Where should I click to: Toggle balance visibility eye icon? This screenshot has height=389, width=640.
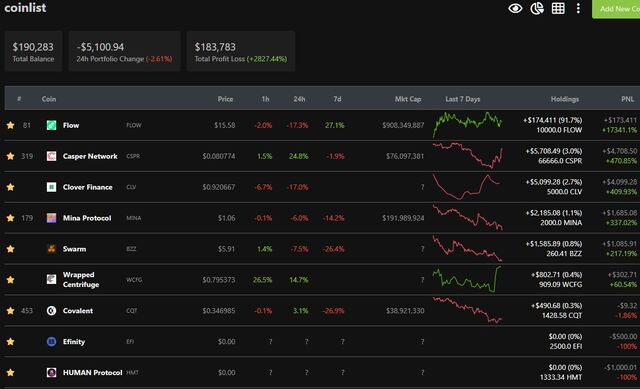515,8
